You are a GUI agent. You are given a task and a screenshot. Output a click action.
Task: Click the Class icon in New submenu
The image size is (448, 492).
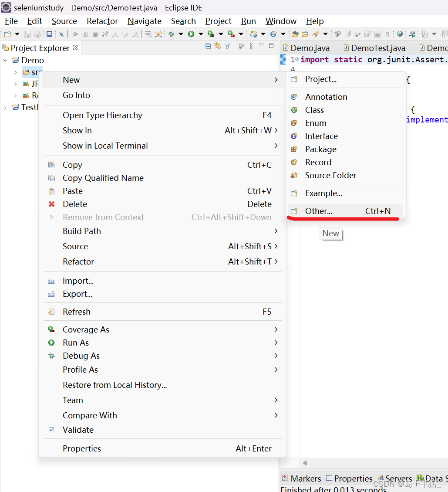click(x=294, y=110)
